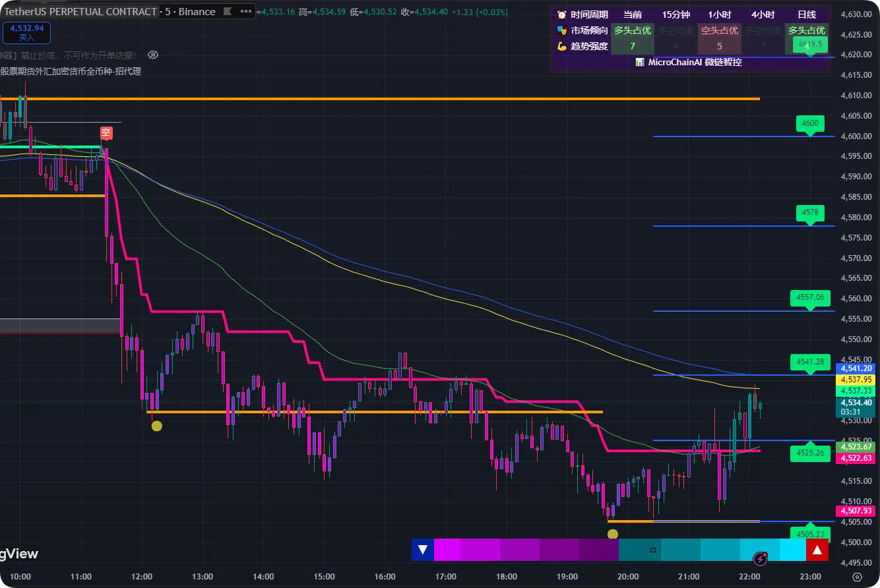Click the flexed arm icon beside 趋势强度

tap(562, 46)
